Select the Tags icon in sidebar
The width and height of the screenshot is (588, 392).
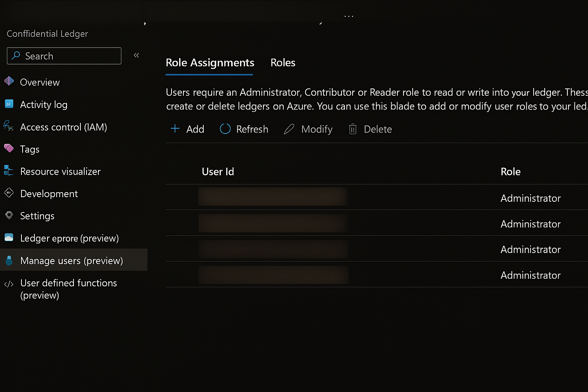click(x=9, y=148)
